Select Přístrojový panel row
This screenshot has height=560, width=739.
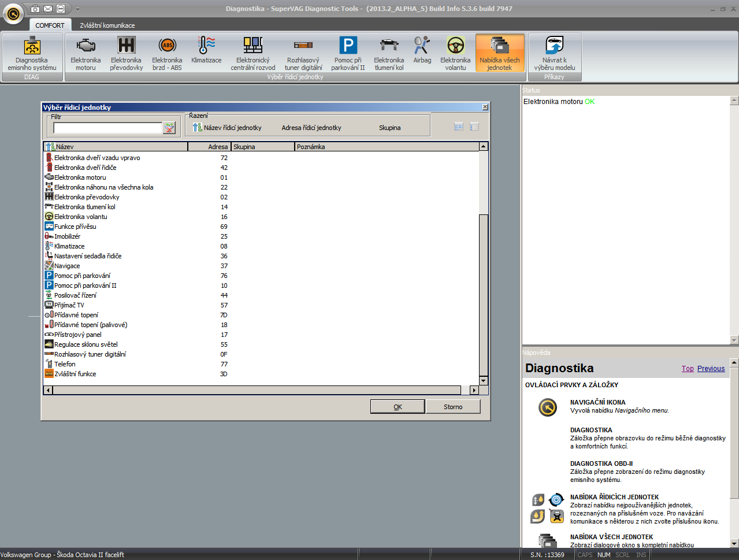pyautogui.click(x=262, y=335)
